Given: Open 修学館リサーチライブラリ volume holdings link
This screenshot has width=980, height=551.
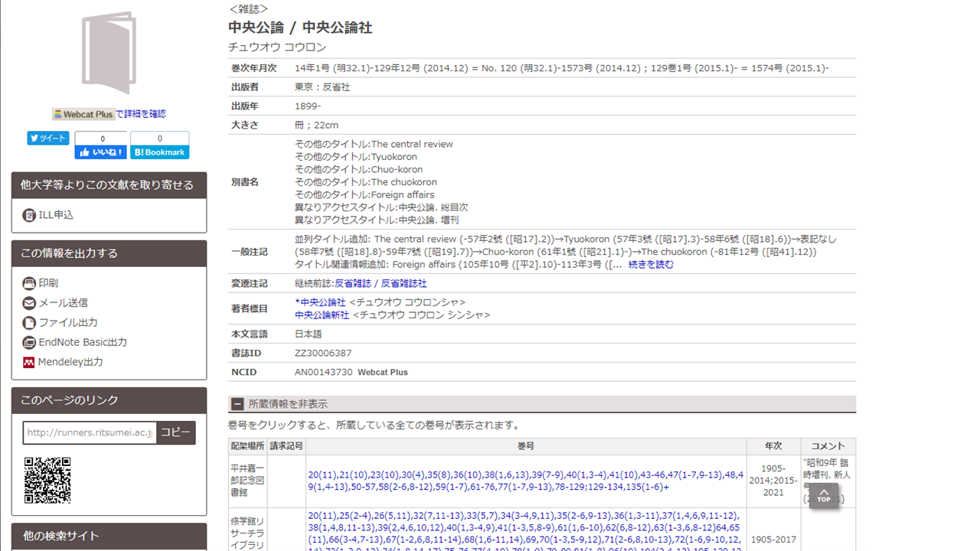Looking at the screenshot, I should pos(525,533).
